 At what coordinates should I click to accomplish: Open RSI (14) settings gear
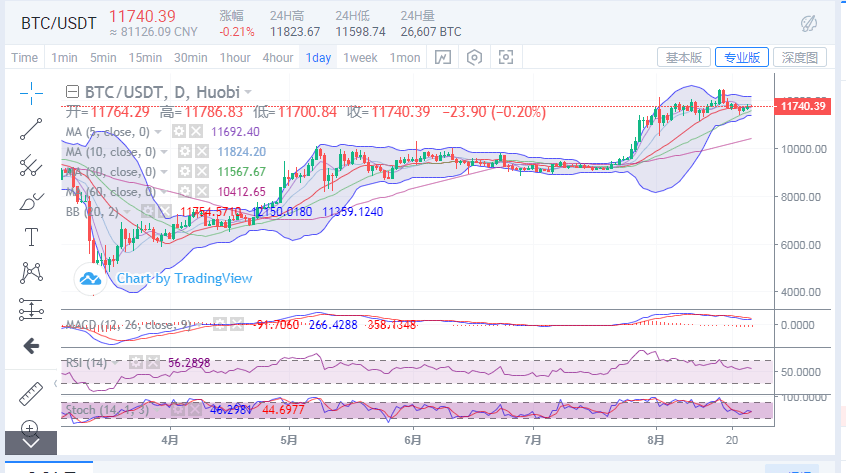(136, 362)
